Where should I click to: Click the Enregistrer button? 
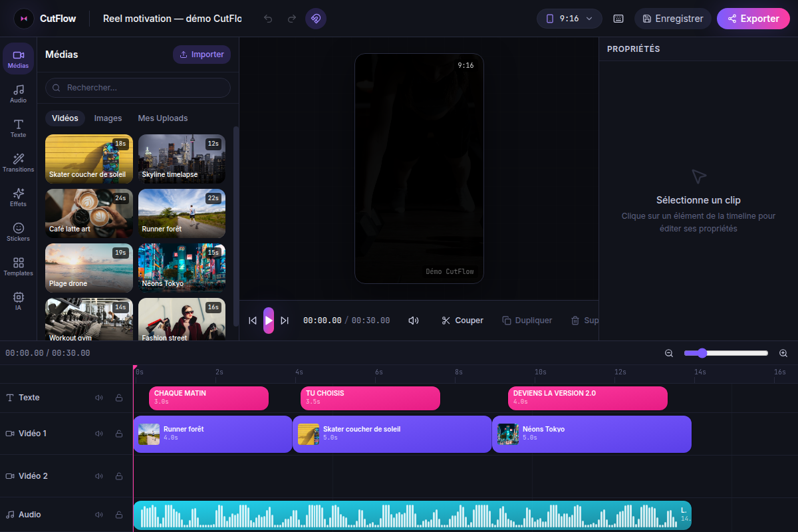click(673, 19)
